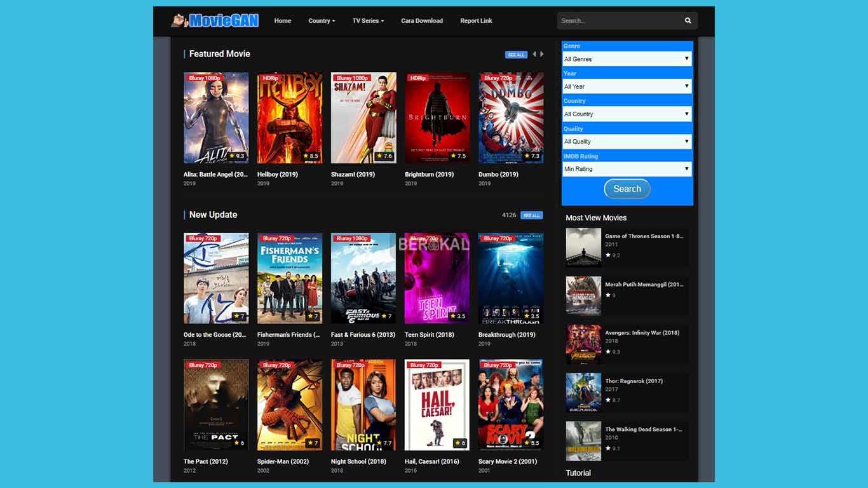Click the 4126 New Update count
The height and width of the screenshot is (488, 868).
pos(509,215)
